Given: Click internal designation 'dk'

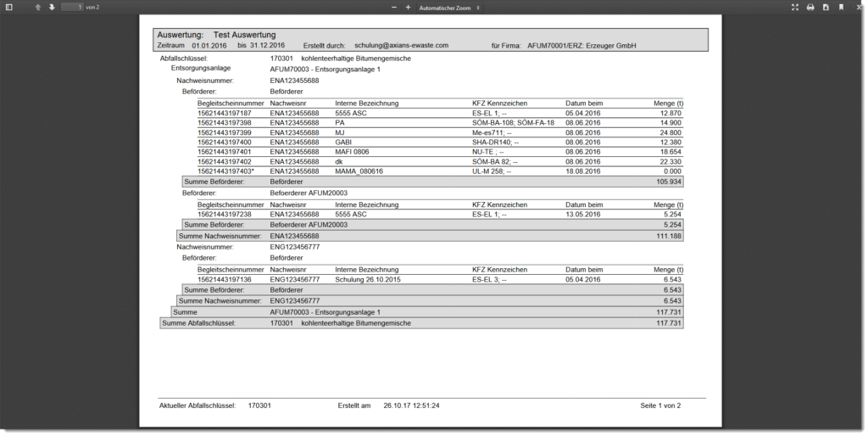Looking at the screenshot, I should [x=339, y=162].
